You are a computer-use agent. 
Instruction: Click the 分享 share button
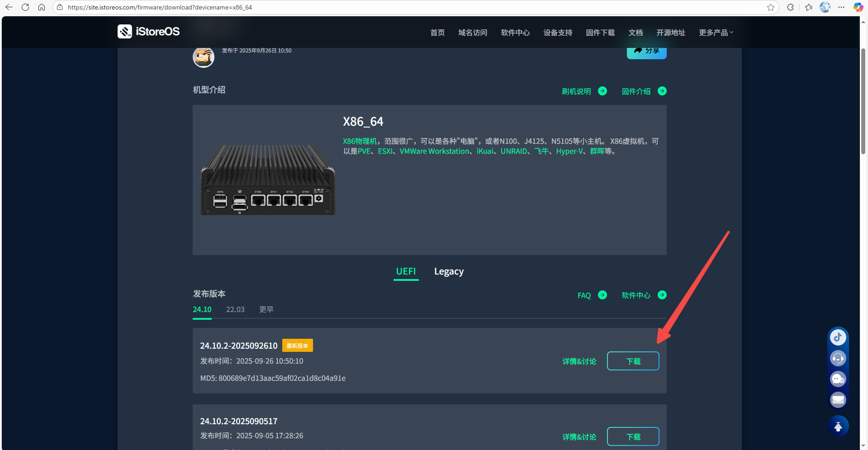pos(647,51)
